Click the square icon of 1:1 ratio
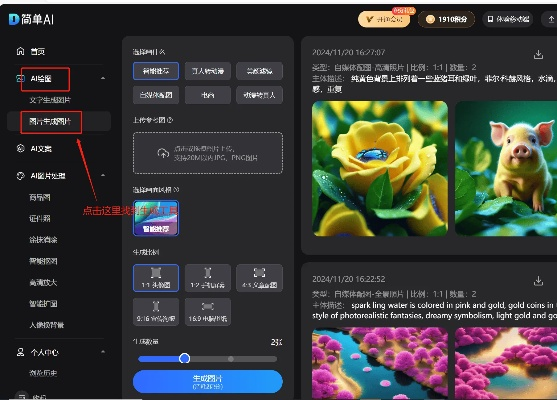Viewport: 557px width, 400px height. click(x=156, y=273)
